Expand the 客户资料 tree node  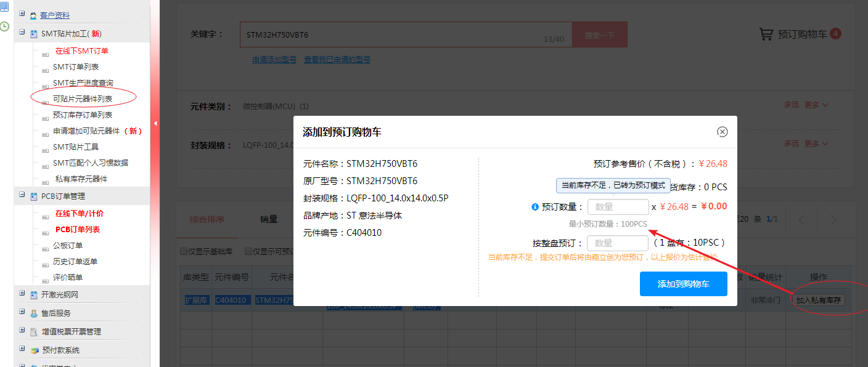(x=22, y=14)
